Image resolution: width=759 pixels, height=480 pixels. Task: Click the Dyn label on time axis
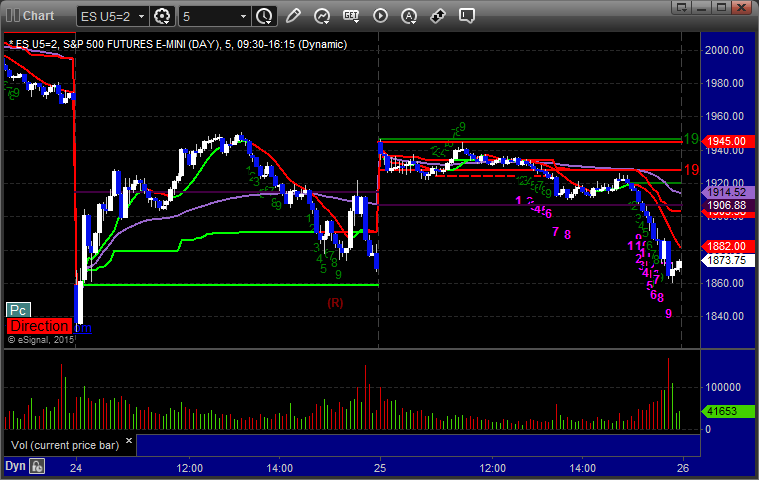[15, 466]
